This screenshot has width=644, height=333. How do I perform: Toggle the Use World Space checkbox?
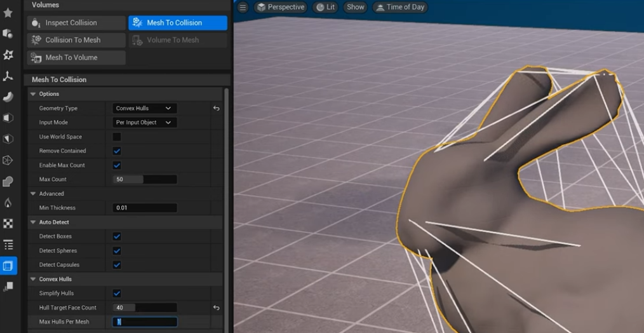pos(117,137)
